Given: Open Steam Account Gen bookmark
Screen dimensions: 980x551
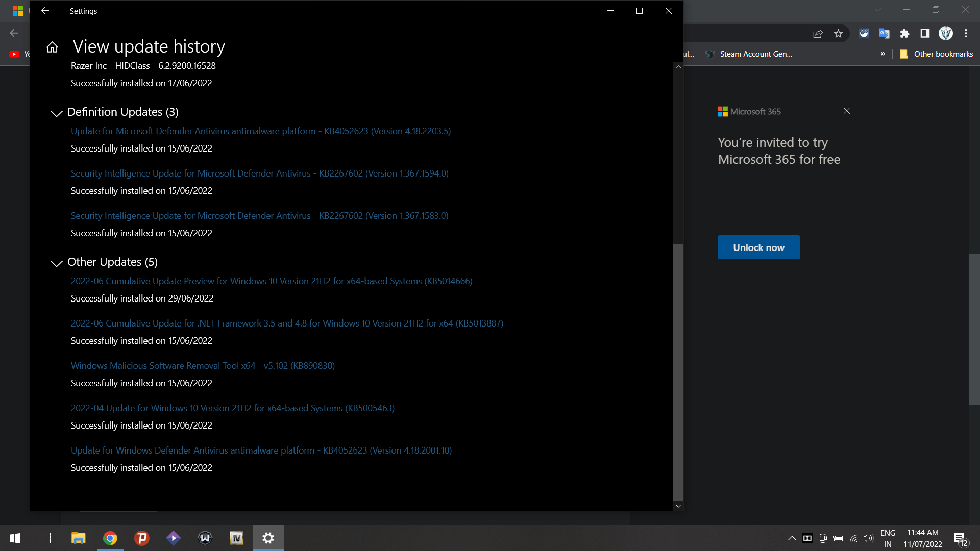Looking at the screenshot, I should click(749, 54).
